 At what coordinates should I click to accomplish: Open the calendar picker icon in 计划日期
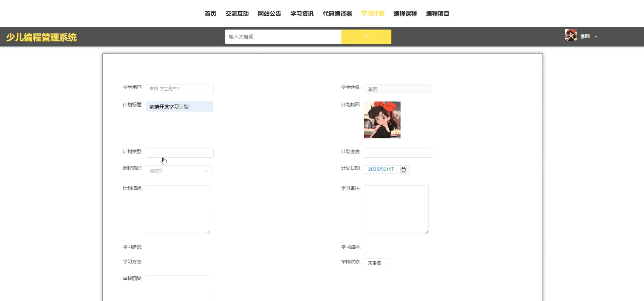pos(404,169)
